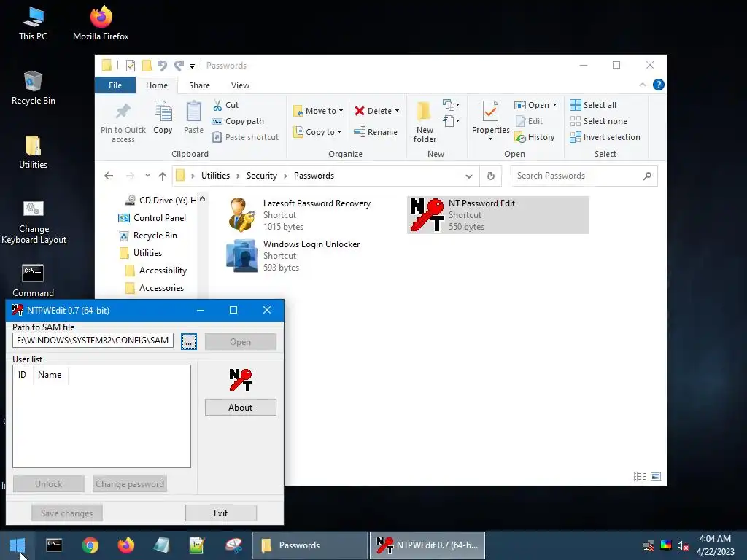The height and width of the screenshot is (560, 747).
Task: Switch to Details view in Explorer
Action: (640, 476)
